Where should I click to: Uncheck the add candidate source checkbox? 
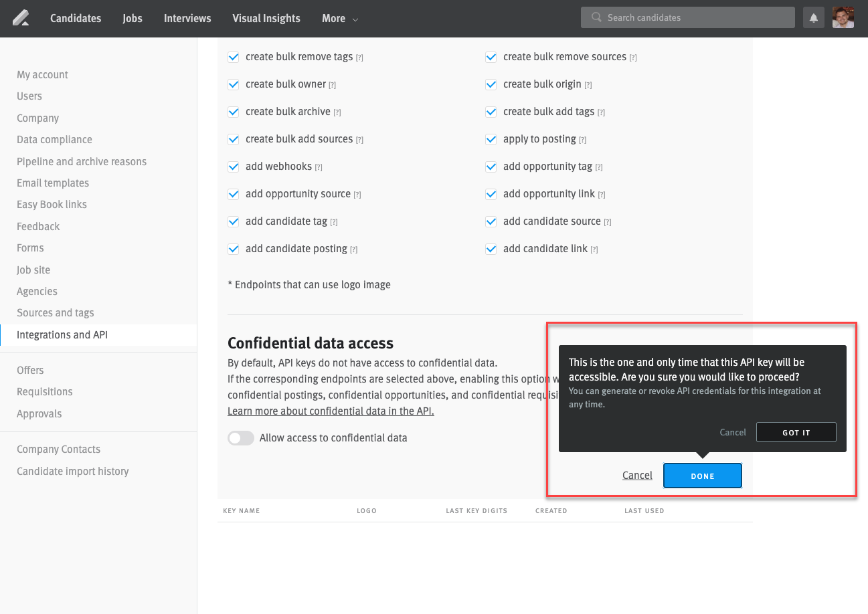pyautogui.click(x=491, y=221)
